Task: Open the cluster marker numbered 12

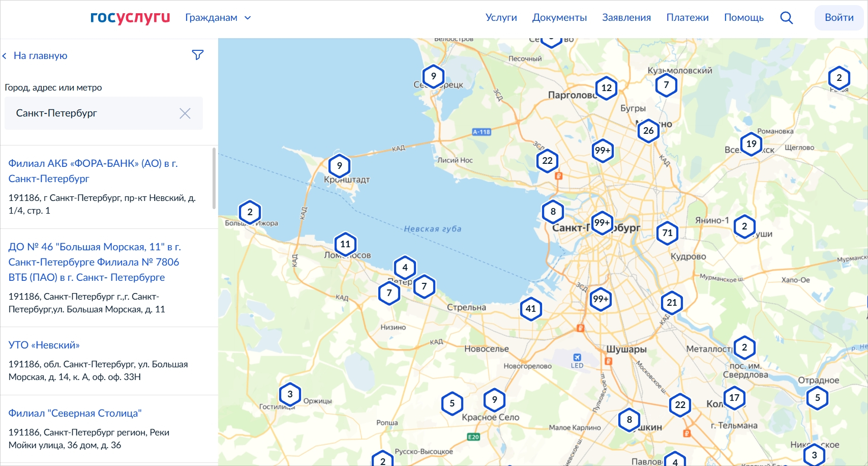Action: pyautogui.click(x=606, y=88)
